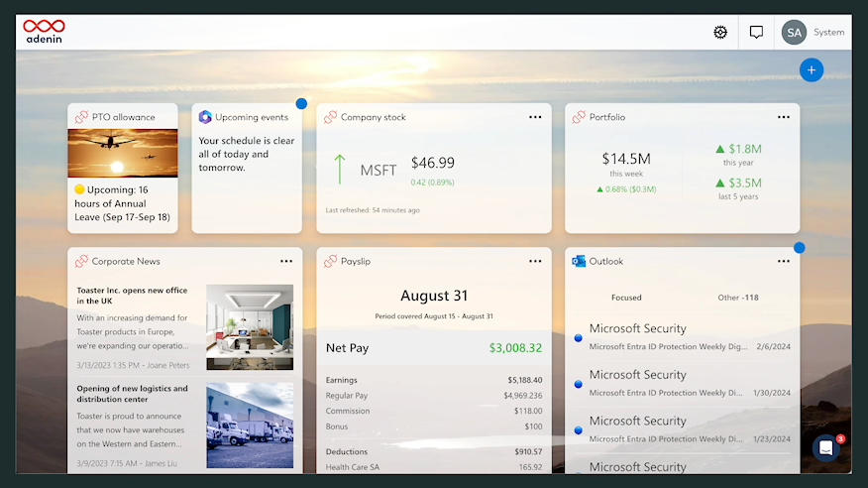
Task: Click the green up arrow beside MSFT
Action: pyautogui.click(x=339, y=169)
